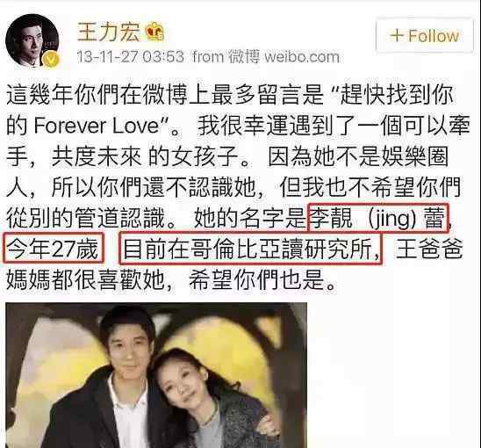
Task: Click the word "from" in source line
Action: 208,57
